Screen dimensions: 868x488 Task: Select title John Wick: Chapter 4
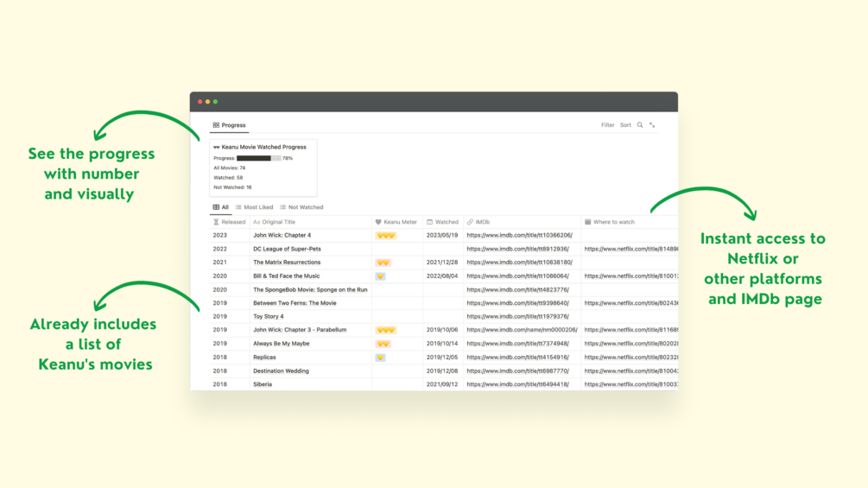click(282, 235)
